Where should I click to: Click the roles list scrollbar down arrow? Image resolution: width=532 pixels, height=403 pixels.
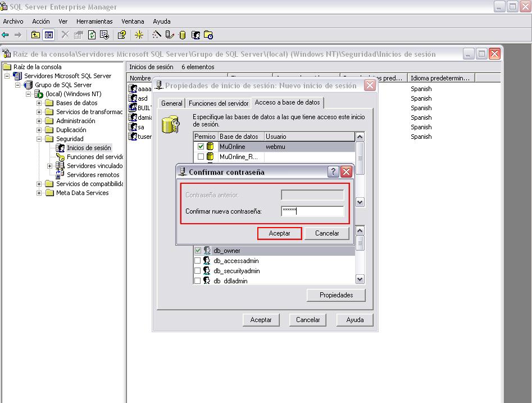tap(360, 279)
